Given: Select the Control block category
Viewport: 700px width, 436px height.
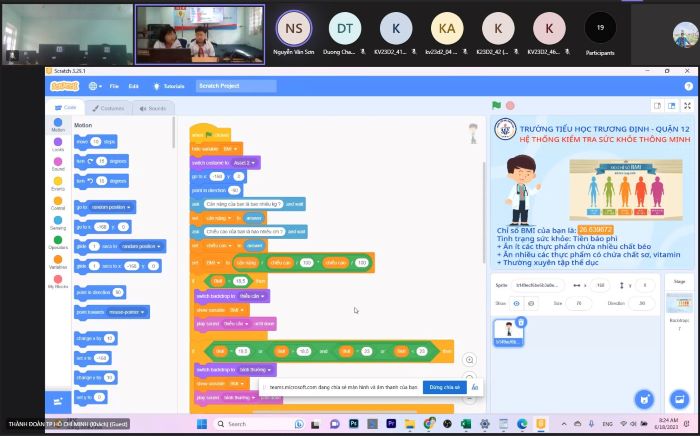Looking at the screenshot, I should (58, 203).
